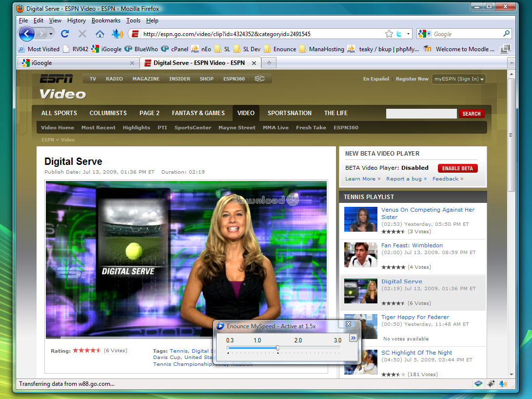Click the blue diamond status bar icon
Viewport: 532px width, 399px height.
click(x=478, y=384)
